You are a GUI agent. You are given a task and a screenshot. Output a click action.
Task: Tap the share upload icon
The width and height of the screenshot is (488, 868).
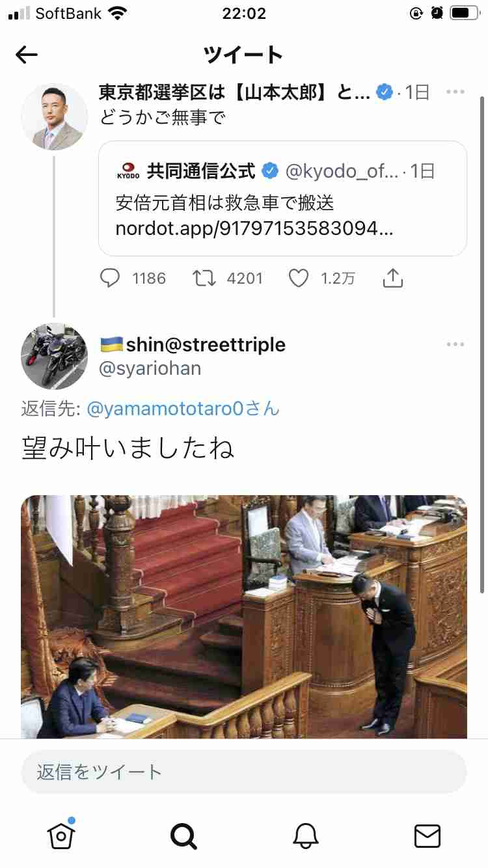393,278
